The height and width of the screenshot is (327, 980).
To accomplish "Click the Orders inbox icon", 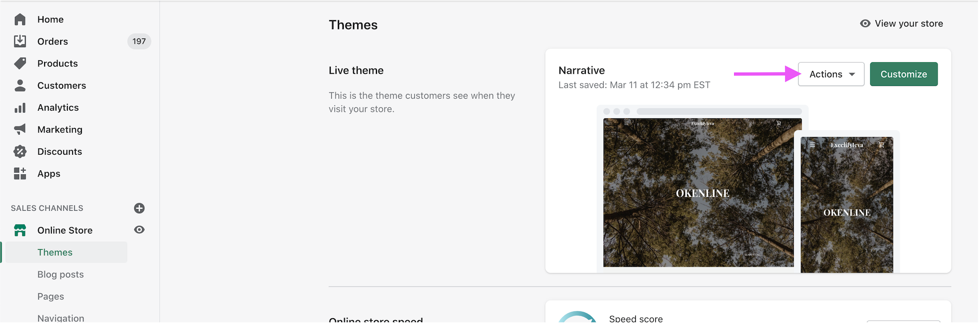I will pos(20,41).
